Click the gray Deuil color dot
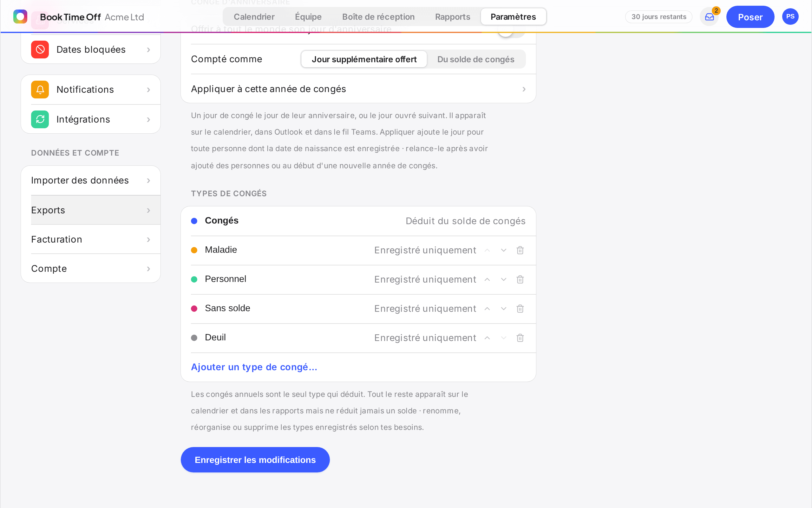Image resolution: width=812 pixels, height=508 pixels. pos(194,338)
